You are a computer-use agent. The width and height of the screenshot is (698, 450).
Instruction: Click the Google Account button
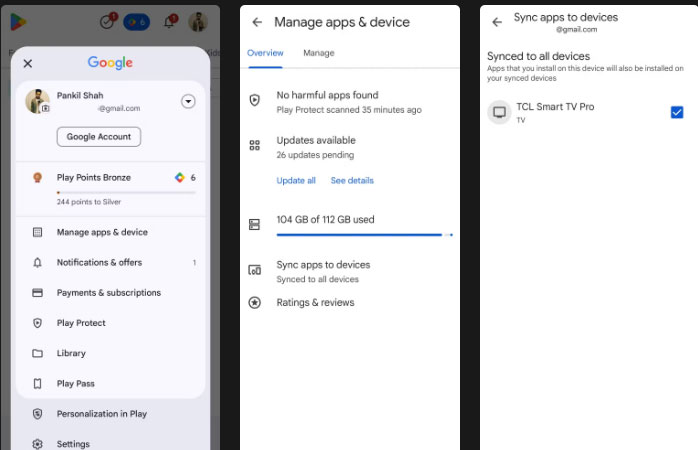click(x=98, y=137)
